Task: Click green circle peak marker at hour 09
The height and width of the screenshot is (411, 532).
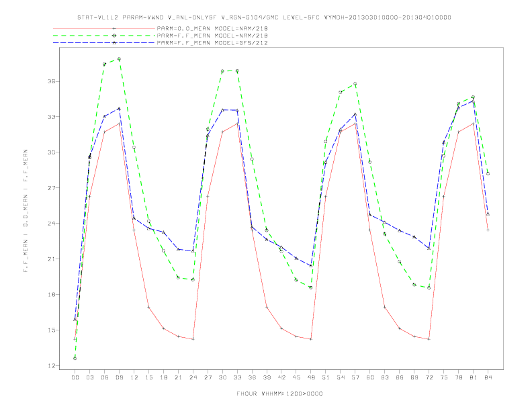Action: click(x=119, y=59)
